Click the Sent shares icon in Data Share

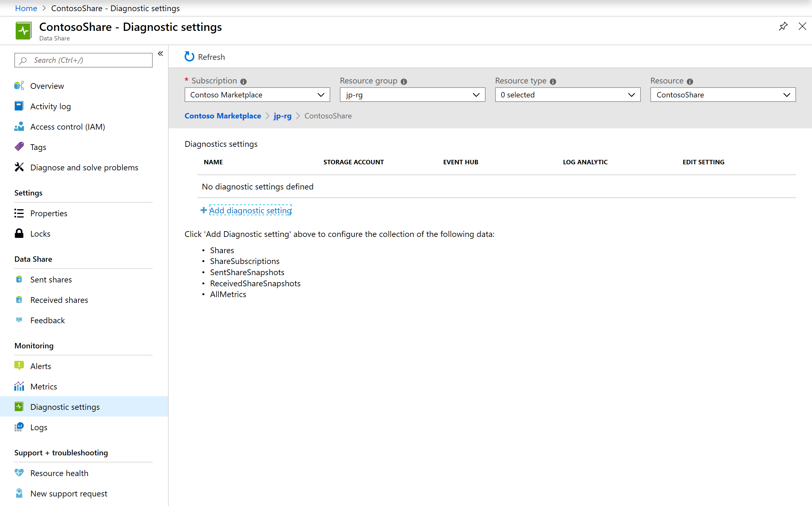pyautogui.click(x=19, y=279)
